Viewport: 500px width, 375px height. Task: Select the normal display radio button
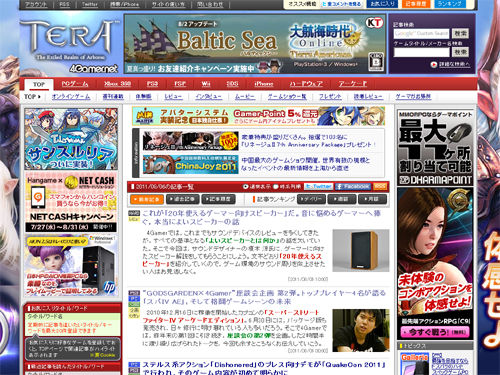tap(246, 187)
